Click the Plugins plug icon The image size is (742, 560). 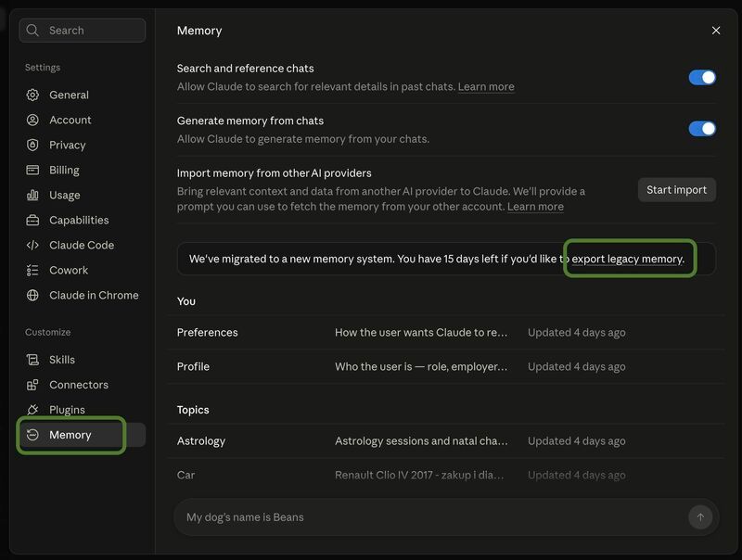coord(32,410)
